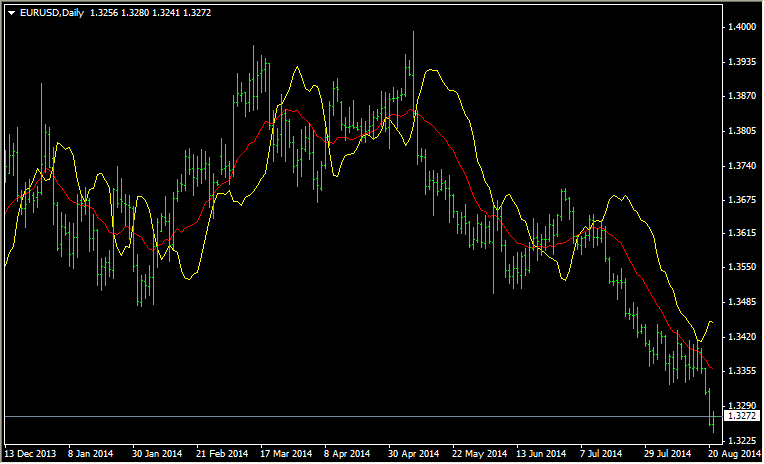Click the triangle arrow beside EURUSD,Daily
764x464 pixels.
click(12, 13)
